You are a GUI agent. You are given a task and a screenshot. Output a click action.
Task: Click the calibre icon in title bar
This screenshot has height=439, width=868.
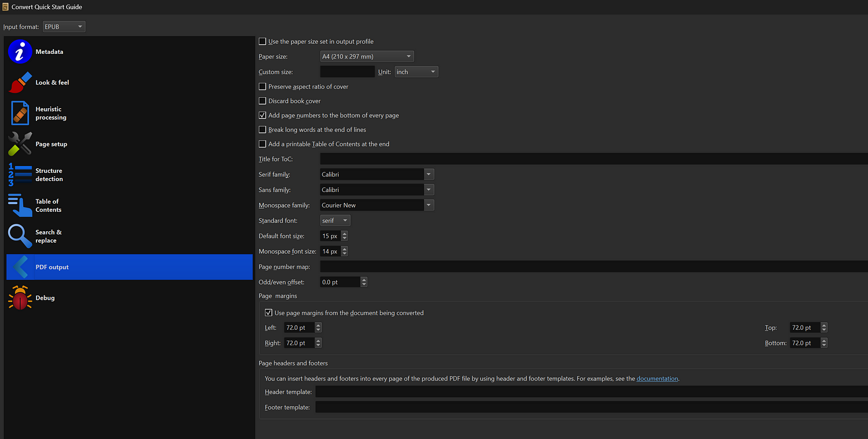pyautogui.click(x=5, y=7)
